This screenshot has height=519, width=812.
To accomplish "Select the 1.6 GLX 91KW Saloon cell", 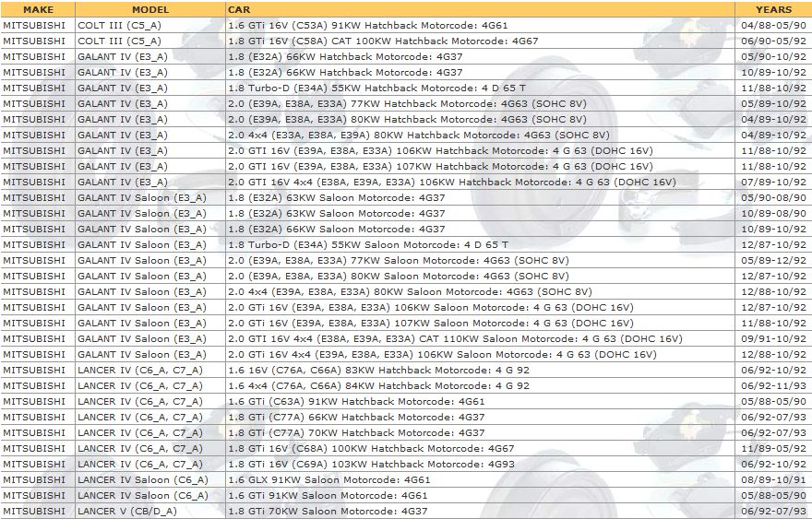I will 480,479.
